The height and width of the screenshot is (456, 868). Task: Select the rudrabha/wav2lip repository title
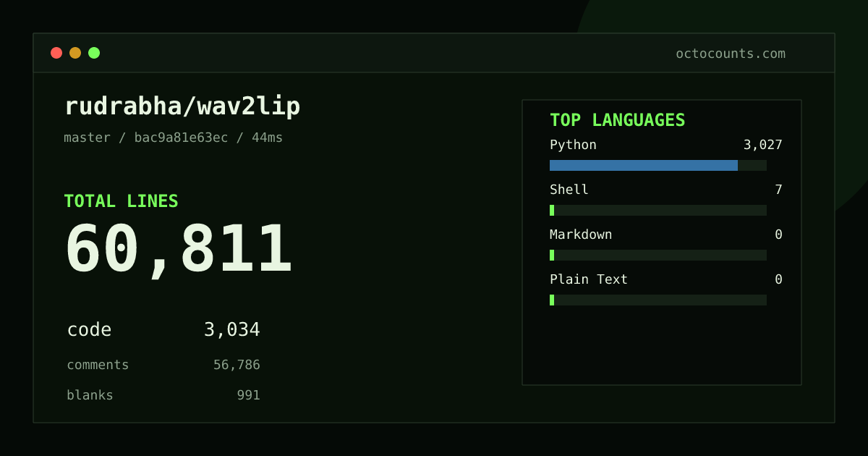[182, 106]
